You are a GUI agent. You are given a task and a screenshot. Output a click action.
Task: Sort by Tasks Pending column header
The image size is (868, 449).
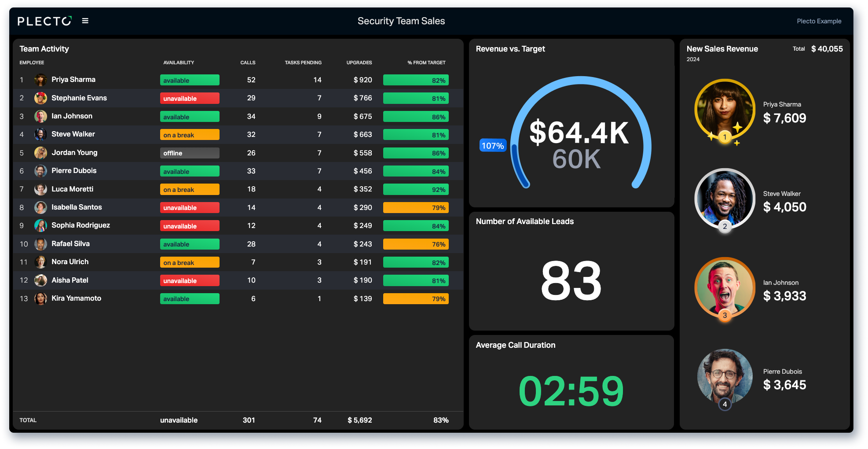point(303,63)
